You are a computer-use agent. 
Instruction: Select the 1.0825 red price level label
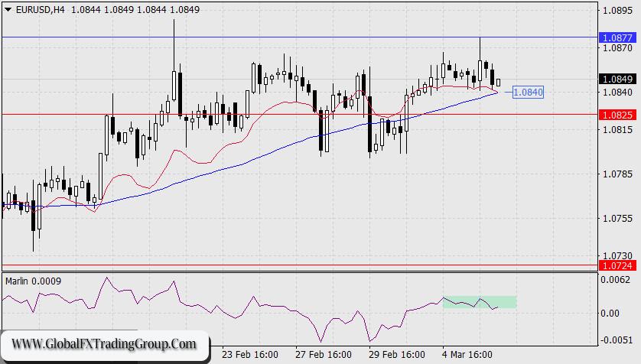click(617, 115)
